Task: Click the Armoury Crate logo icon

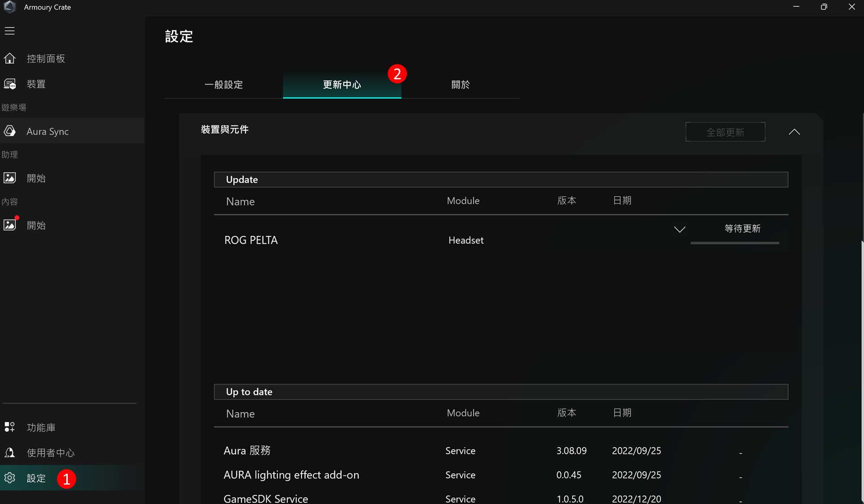Action: tap(10, 7)
